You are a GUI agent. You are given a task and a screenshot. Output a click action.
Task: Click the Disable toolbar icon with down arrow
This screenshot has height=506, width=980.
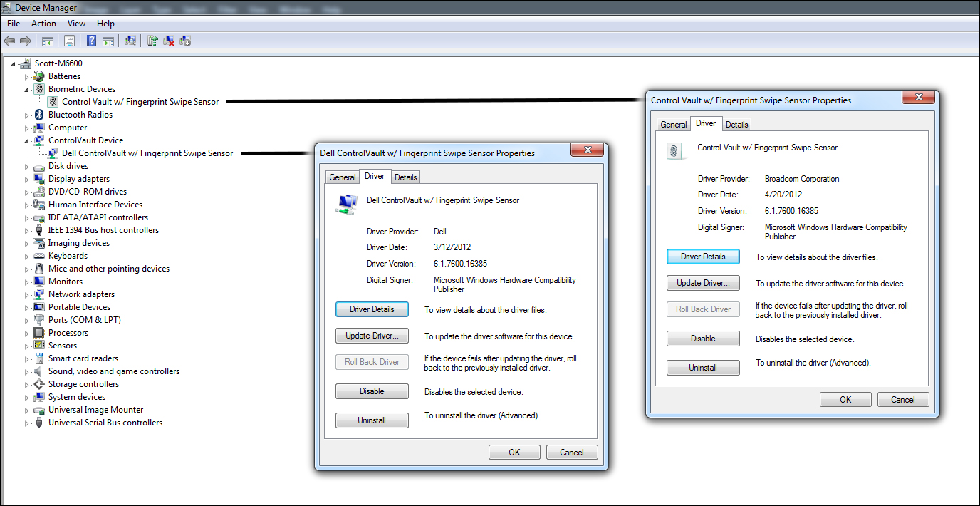[x=185, y=41]
